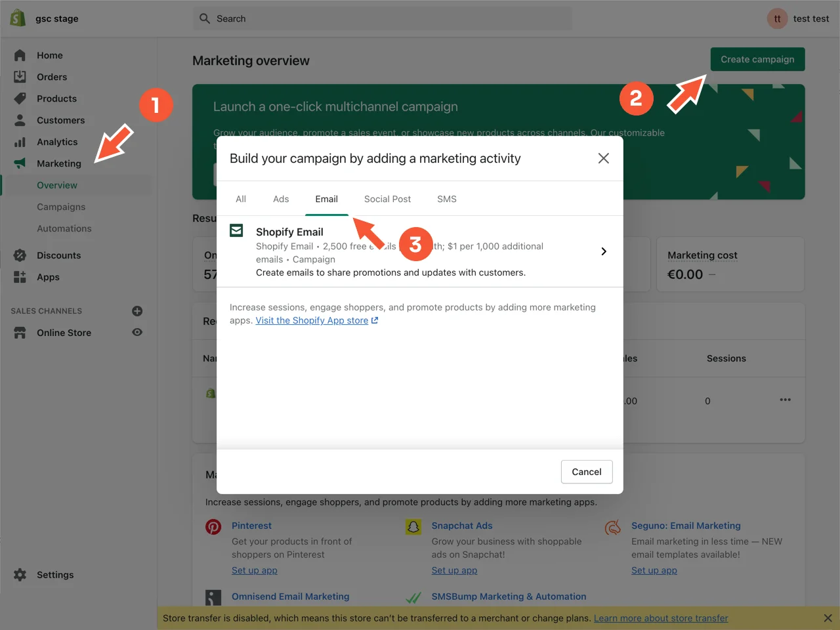Click the Sessions column header
The image size is (840, 630).
pyautogui.click(x=726, y=358)
